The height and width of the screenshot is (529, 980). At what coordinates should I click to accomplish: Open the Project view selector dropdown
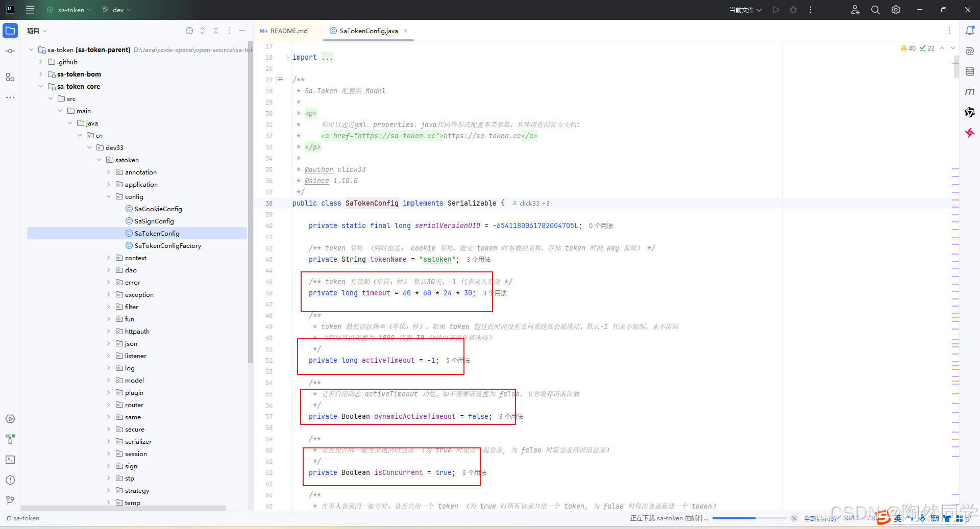[37, 31]
